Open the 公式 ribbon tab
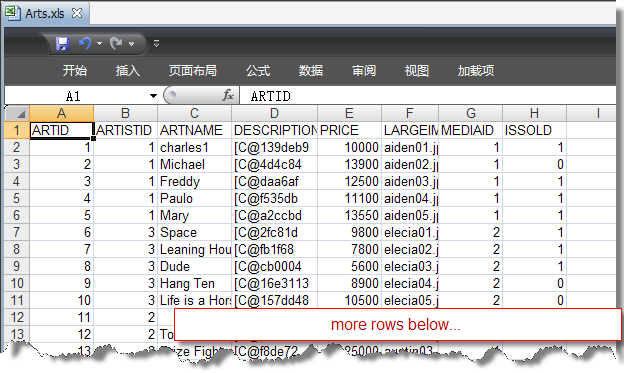 258,71
